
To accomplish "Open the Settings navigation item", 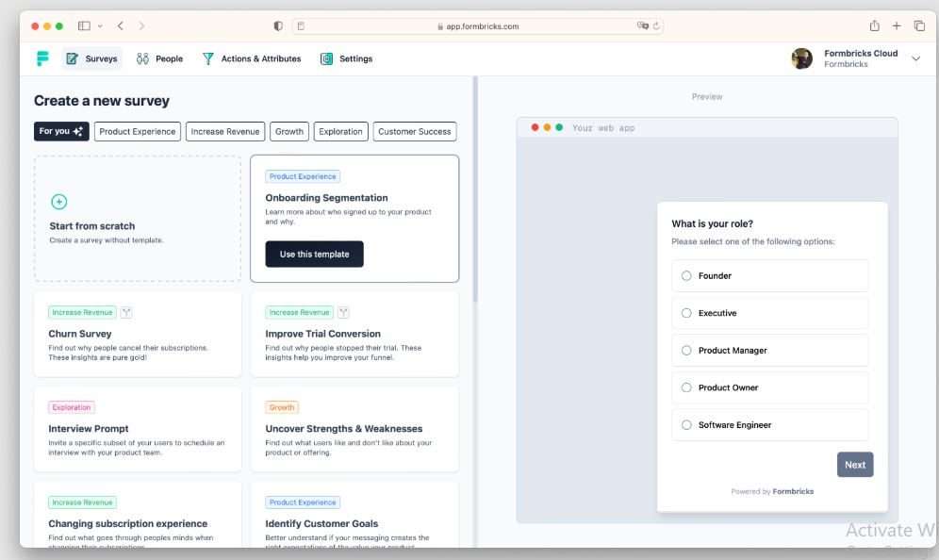I will point(346,58).
